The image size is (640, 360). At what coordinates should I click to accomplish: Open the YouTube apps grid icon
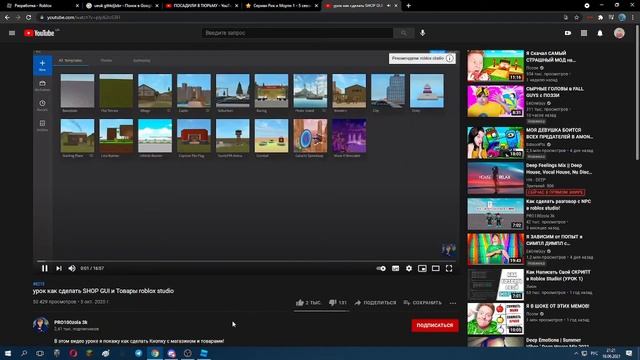(584, 33)
